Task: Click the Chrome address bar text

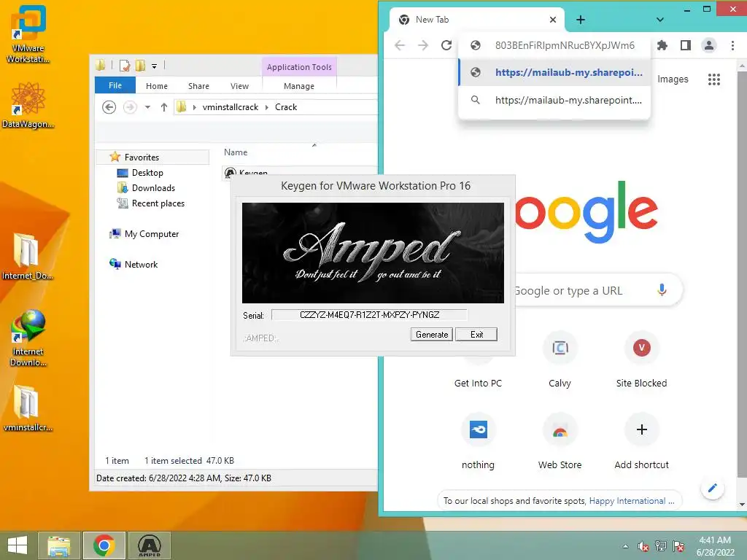Action: click(x=565, y=45)
